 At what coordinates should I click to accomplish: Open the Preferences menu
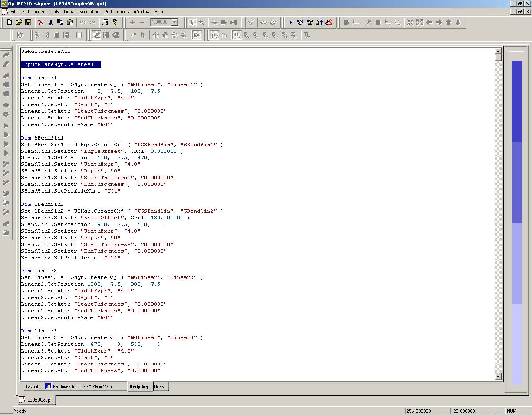pyautogui.click(x=116, y=12)
